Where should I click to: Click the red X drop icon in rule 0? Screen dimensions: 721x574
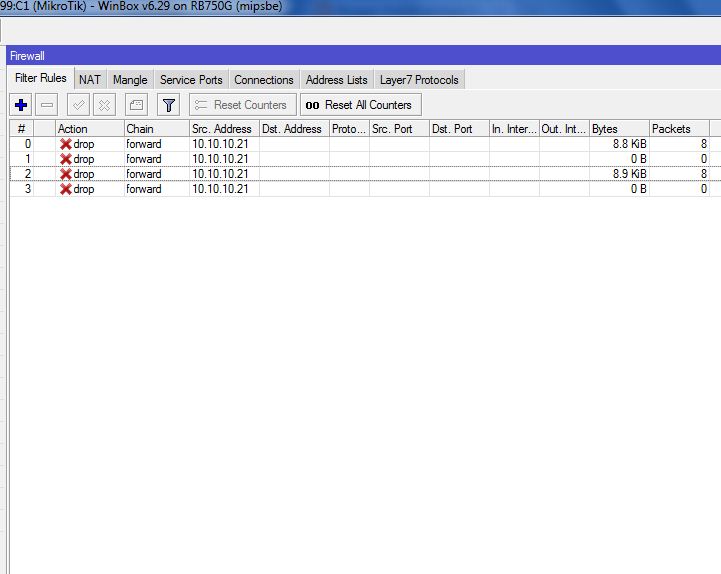pos(66,144)
